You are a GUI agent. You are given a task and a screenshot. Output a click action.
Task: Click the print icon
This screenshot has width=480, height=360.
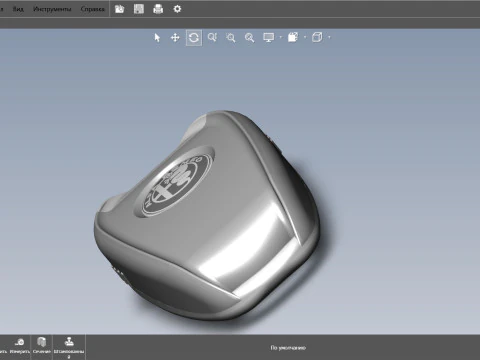pos(158,9)
